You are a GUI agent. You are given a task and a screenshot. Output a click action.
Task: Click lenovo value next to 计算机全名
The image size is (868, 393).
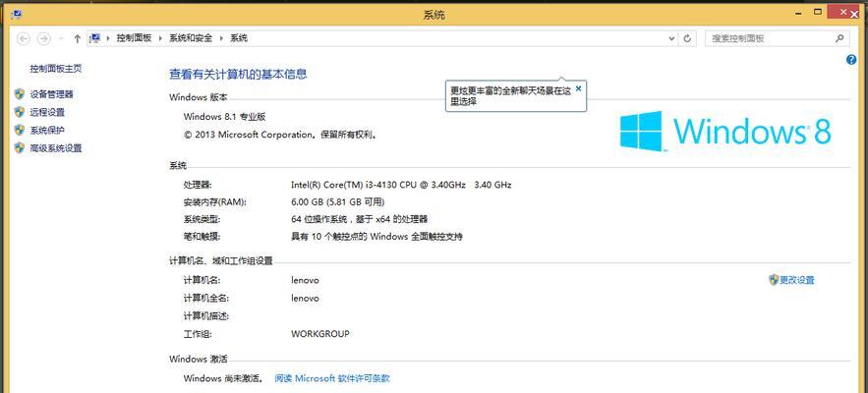(x=305, y=298)
